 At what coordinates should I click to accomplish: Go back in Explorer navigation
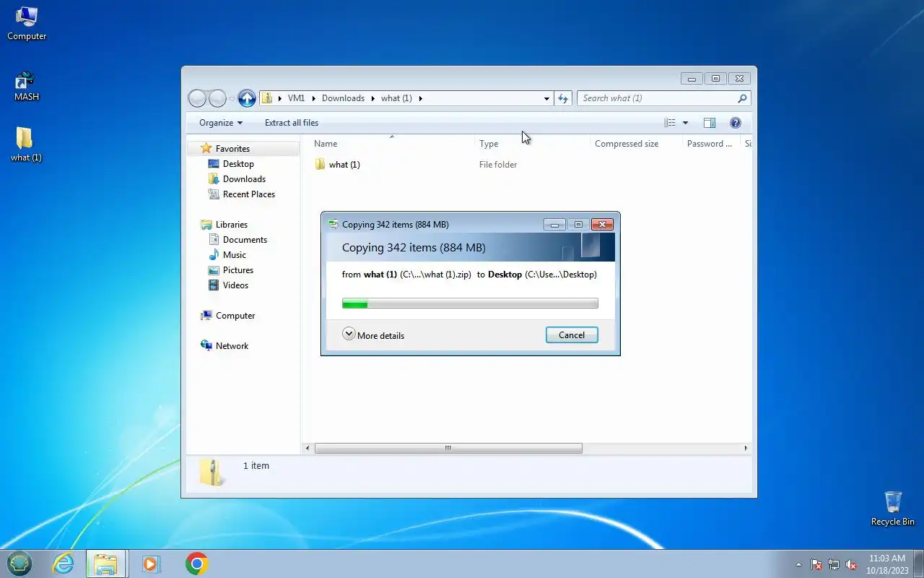(x=197, y=98)
